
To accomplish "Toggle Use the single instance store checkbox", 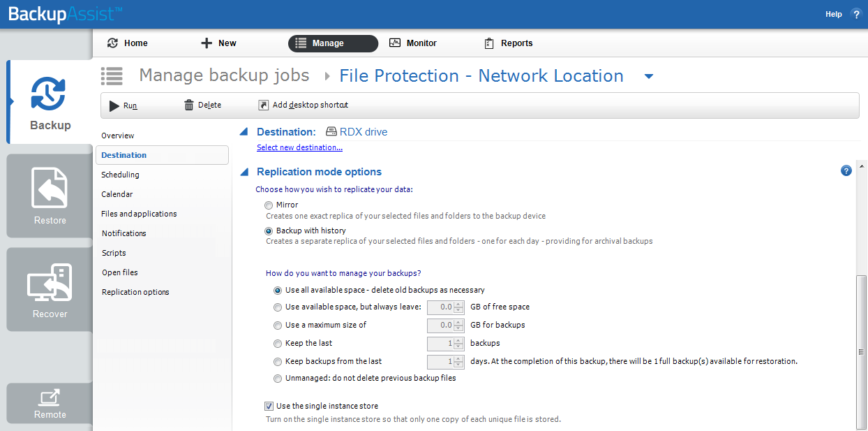I will 269,406.
